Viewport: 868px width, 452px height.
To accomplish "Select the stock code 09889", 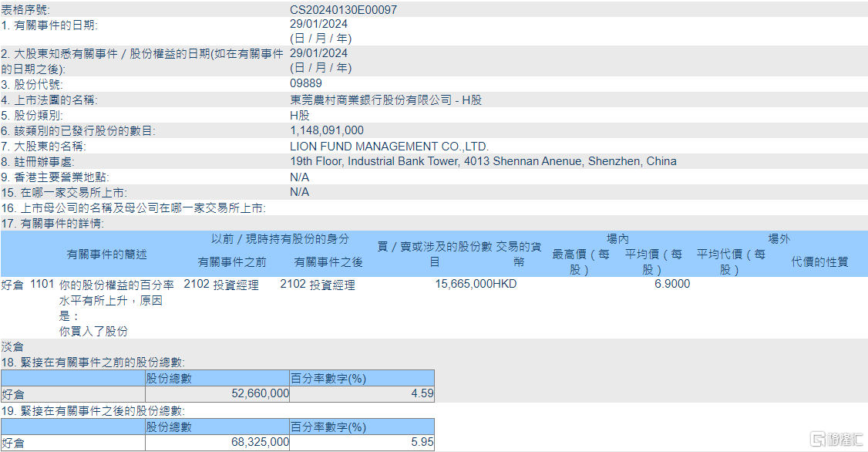I will pos(305,83).
